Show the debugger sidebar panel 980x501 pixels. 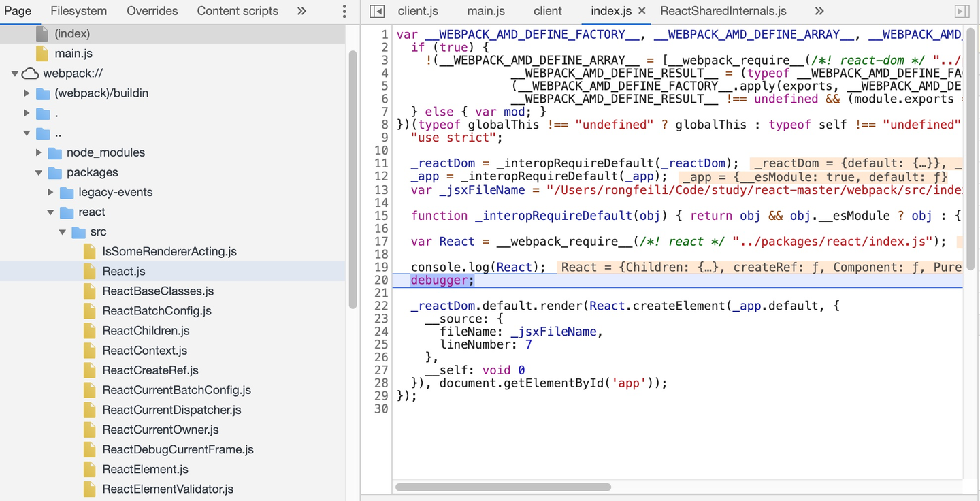961,11
